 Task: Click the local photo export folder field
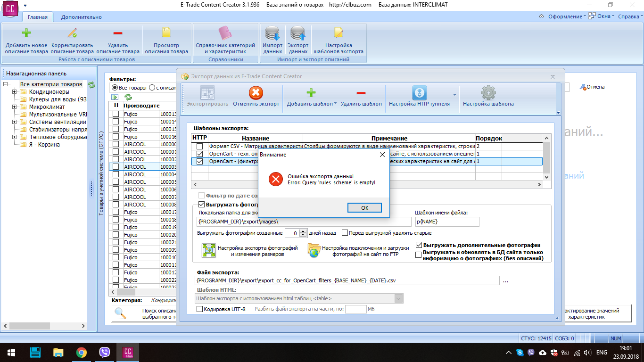(304, 222)
